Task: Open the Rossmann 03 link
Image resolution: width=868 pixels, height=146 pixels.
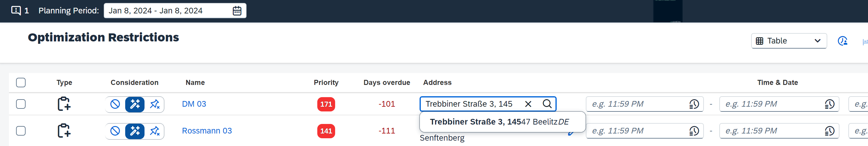Action: point(207,131)
